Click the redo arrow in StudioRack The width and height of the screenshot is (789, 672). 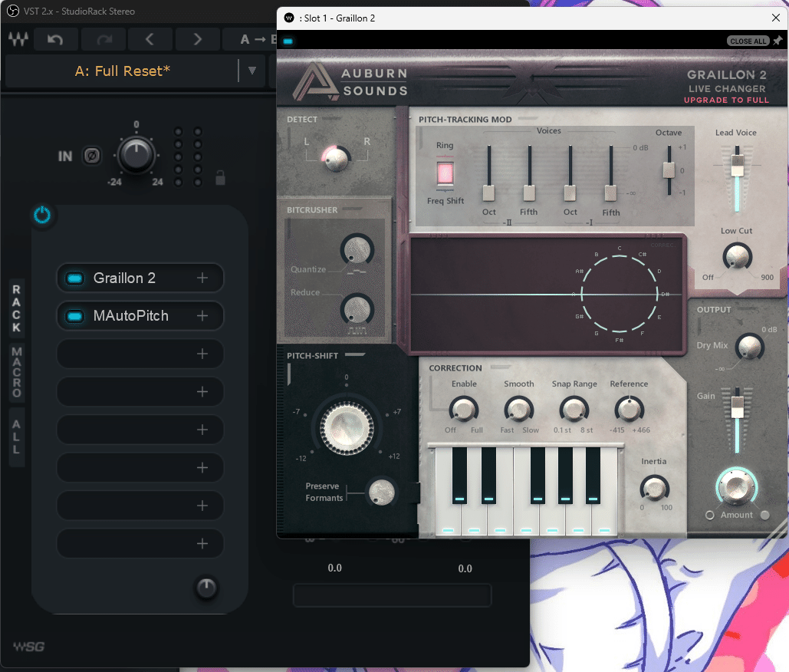coord(104,39)
